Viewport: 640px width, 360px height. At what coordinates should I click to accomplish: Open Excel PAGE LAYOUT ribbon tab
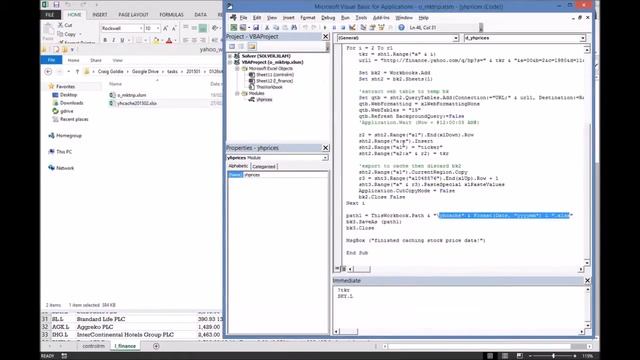pos(133,15)
